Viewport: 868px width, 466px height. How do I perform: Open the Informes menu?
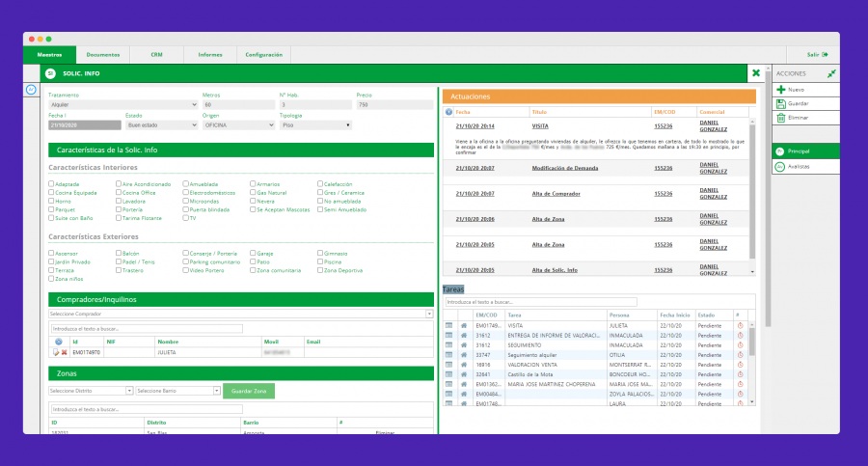tap(210, 55)
